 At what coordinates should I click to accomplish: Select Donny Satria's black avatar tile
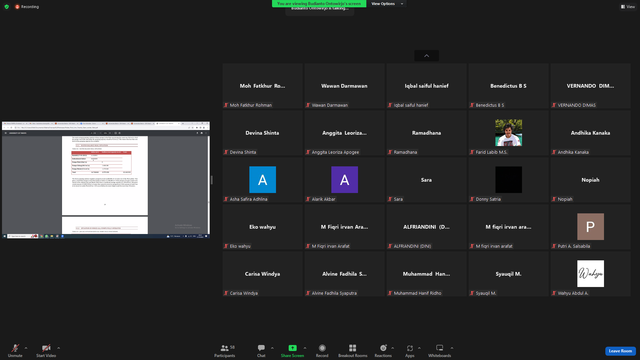tap(508, 180)
